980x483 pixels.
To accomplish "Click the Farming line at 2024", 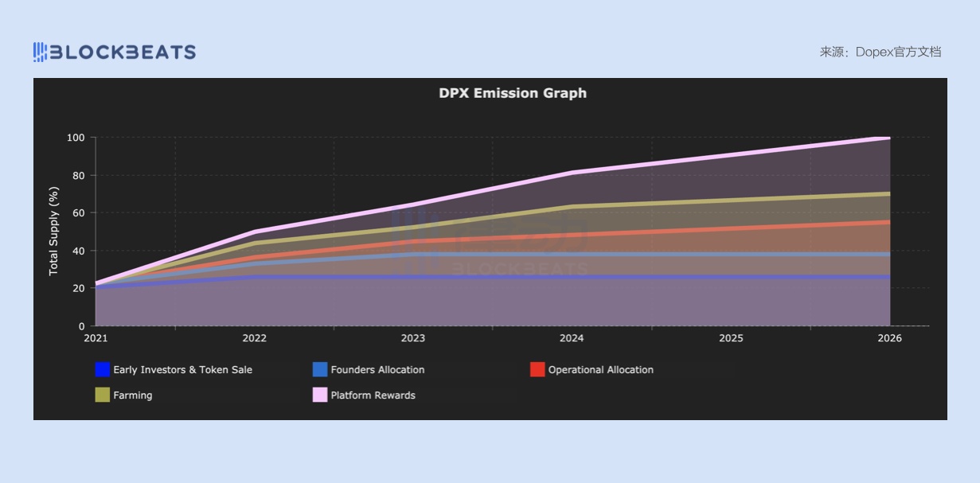I will coord(572,207).
